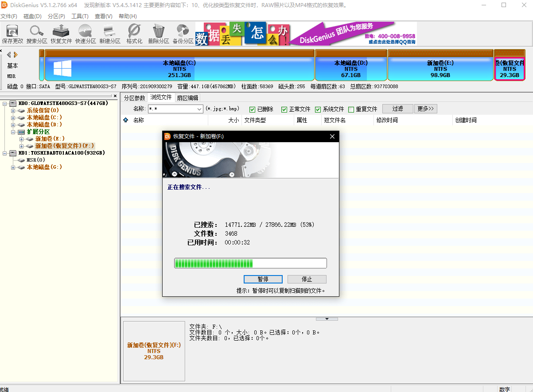Click the 停止 stop button
This screenshot has height=392, width=533.
(307, 279)
